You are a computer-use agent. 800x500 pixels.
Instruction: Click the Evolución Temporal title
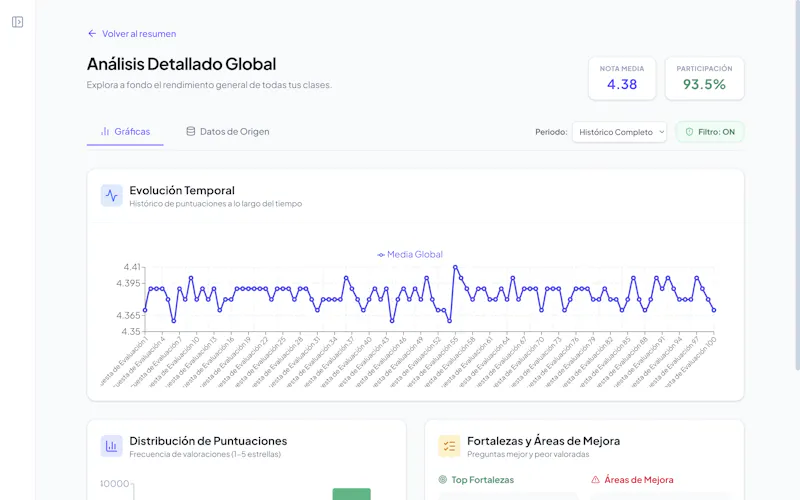coord(182,190)
